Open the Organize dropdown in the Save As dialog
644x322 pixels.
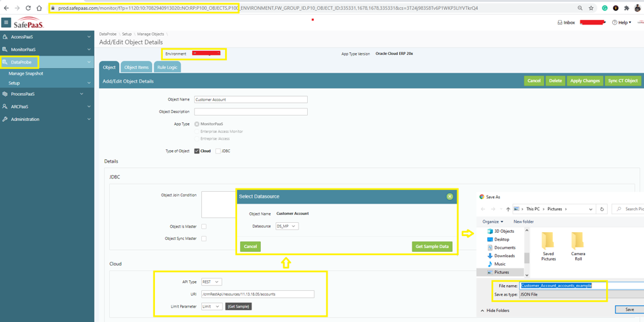tap(493, 221)
